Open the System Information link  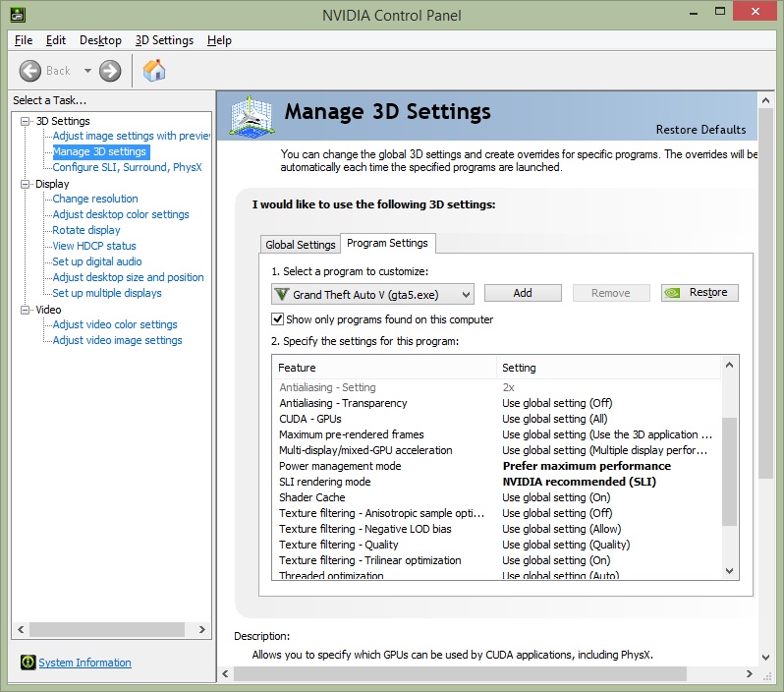click(x=85, y=663)
